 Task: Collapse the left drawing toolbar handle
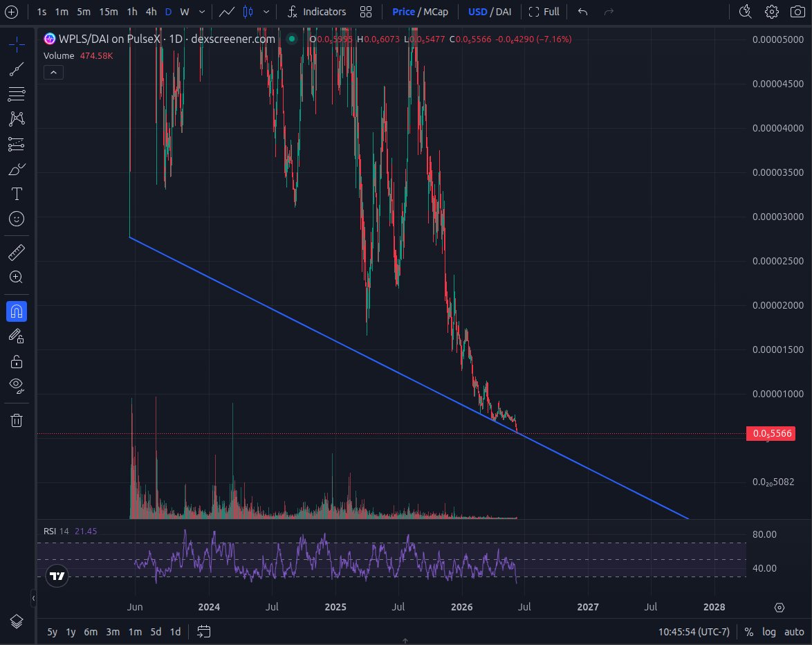point(33,599)
